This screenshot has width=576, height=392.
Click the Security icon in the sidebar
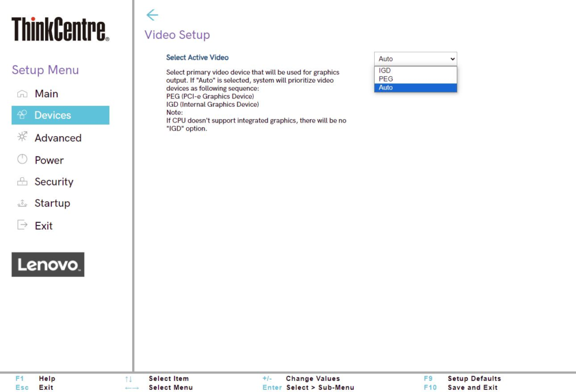22,182
